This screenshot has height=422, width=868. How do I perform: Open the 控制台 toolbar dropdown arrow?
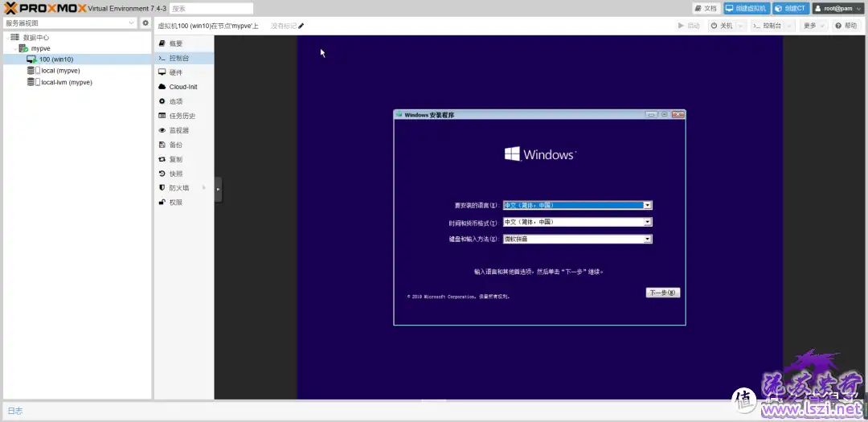point(789,26)
